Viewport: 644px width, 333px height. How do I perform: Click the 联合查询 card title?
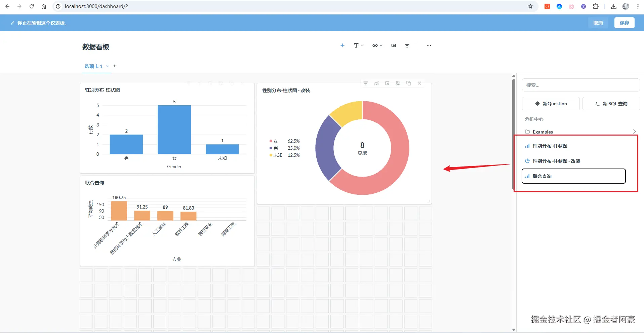94,183
